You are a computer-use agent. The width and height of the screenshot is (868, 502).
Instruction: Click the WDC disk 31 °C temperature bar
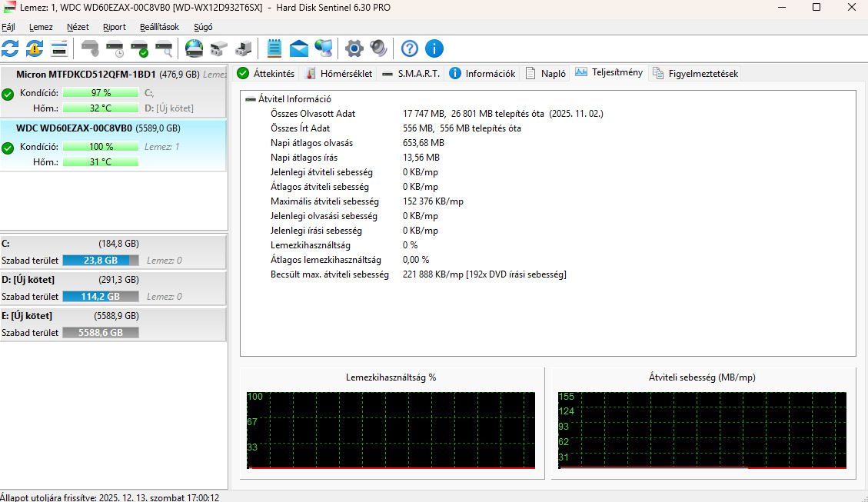[100, 162]
